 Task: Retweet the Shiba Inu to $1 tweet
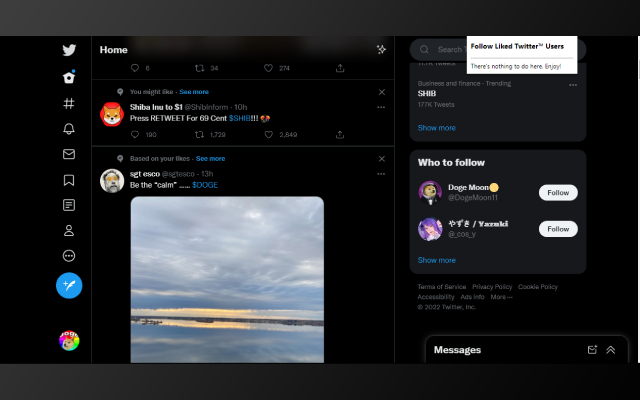click(199, 135)
